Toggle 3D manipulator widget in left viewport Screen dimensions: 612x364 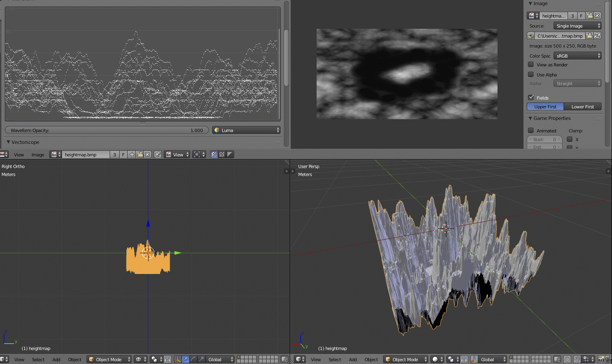click(x=177, y=359)
